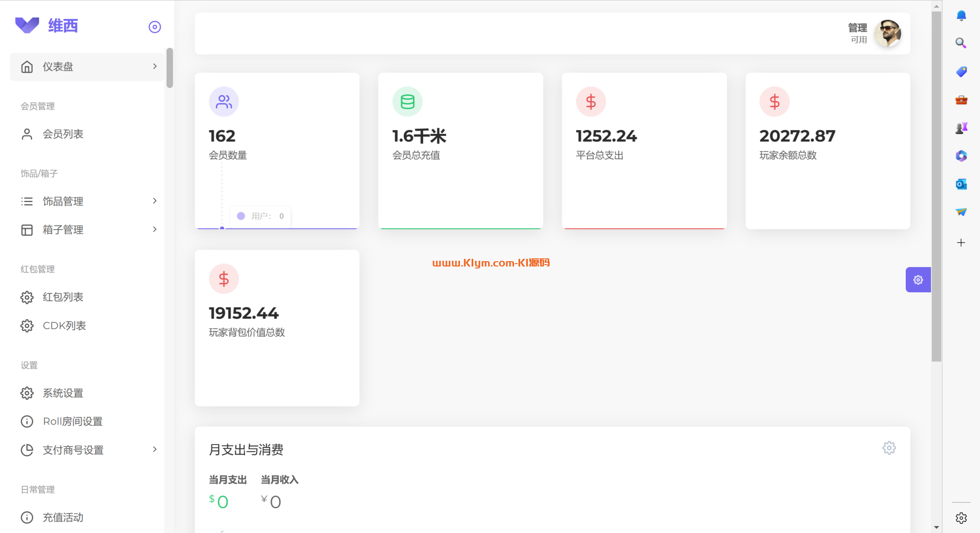Open browser sidebar settings gear at bottom
The image size is (980, 533).
[961, 518]
